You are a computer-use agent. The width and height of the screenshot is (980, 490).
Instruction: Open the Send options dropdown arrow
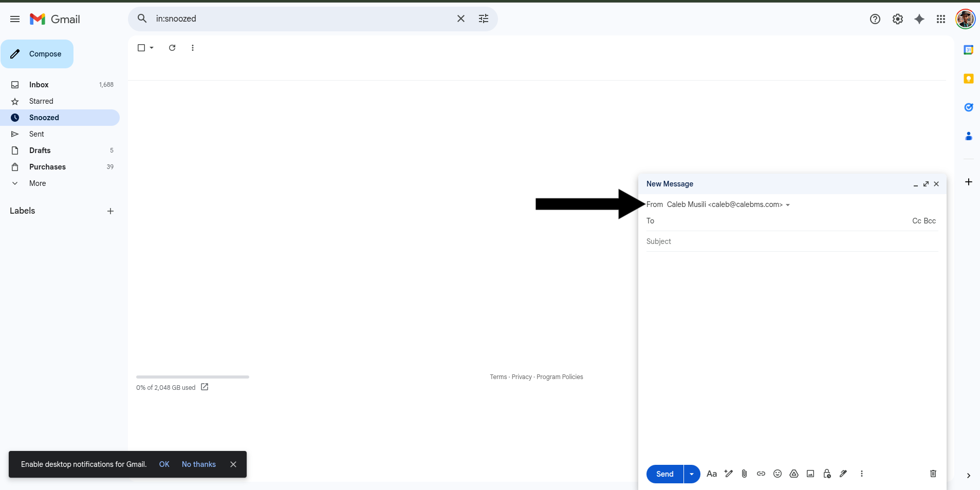(x=692, y=474)
